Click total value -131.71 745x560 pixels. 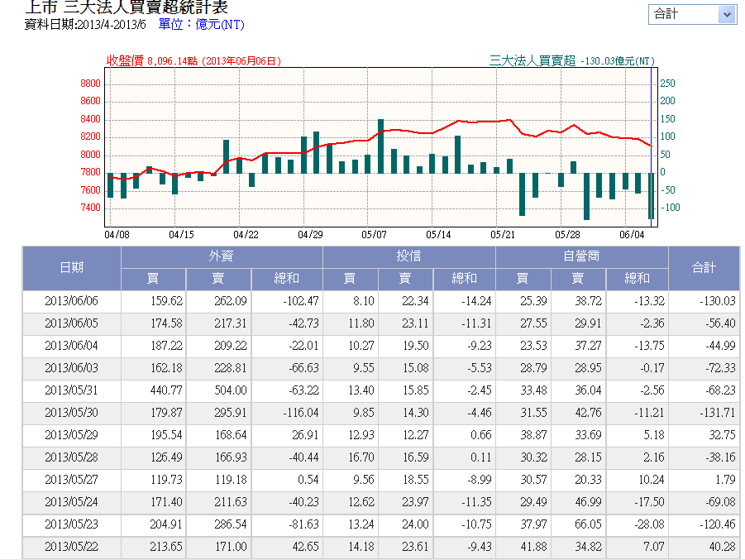(x=718, y=413)
